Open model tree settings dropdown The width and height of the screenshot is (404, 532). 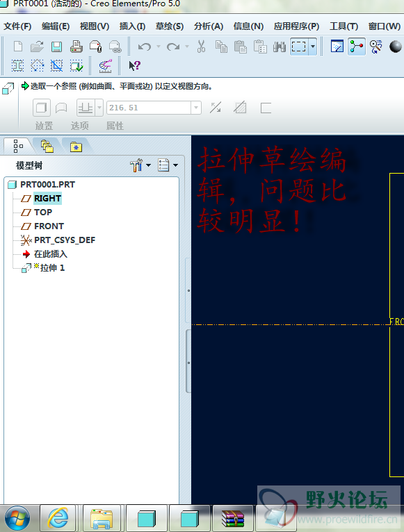[140, 165]
